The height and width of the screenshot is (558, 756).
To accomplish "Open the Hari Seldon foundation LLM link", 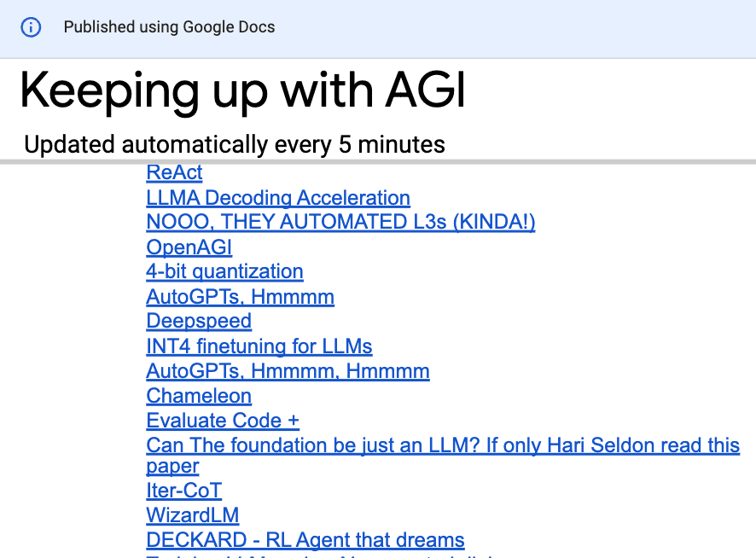I will coord(443,445).
